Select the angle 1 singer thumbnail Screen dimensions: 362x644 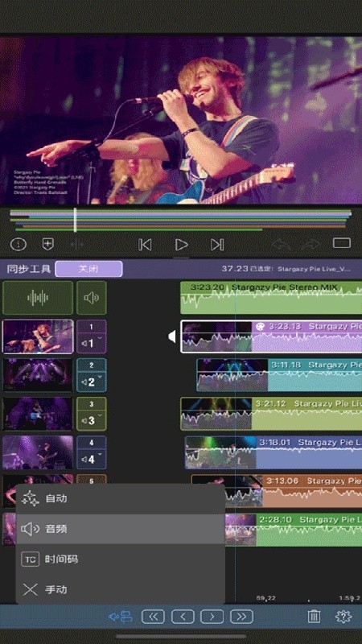(38, 336)
